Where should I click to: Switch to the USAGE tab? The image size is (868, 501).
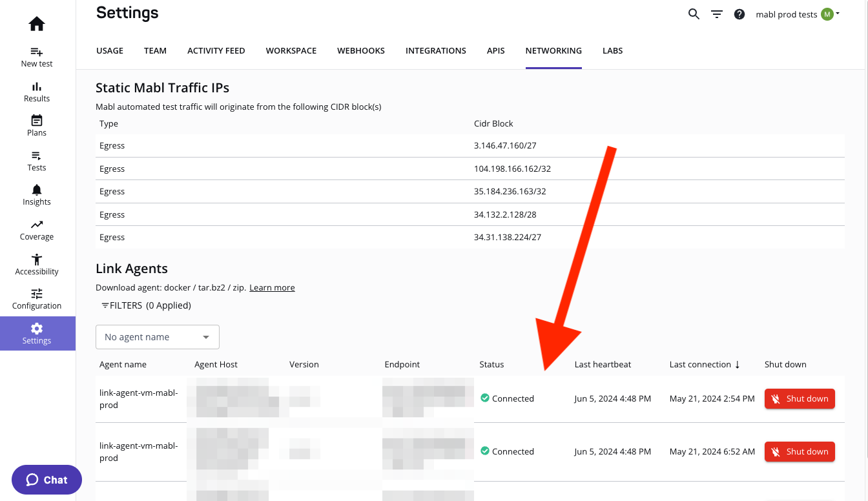click(110, 50)
